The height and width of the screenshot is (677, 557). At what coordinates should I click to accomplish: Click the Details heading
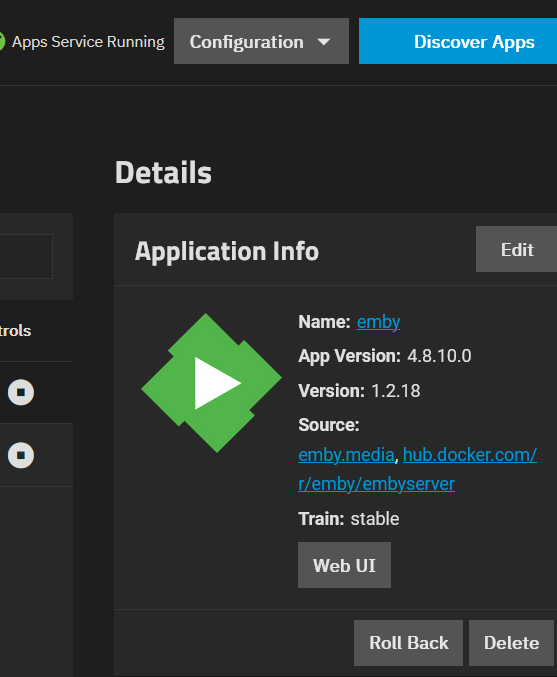(x=163, y=172)
